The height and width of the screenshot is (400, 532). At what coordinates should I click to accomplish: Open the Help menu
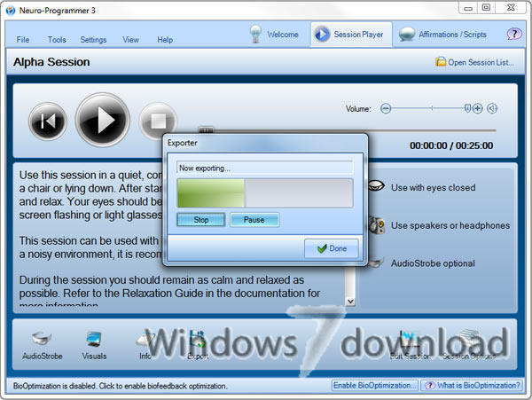(x=165, y=40)
